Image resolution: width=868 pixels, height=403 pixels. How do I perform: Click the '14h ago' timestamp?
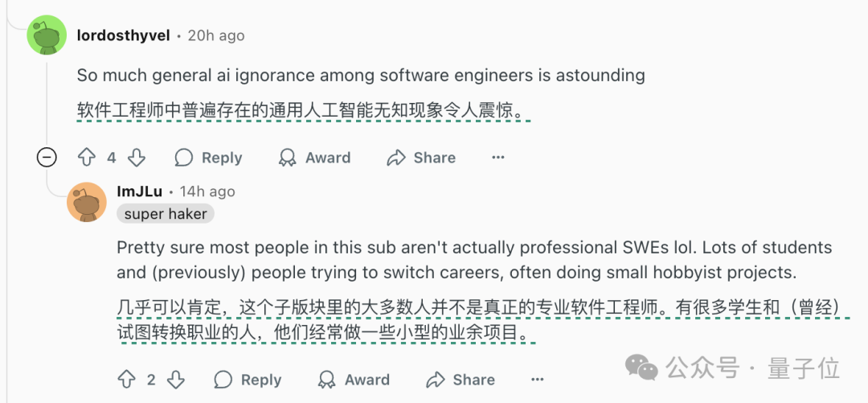click(207, 191)
